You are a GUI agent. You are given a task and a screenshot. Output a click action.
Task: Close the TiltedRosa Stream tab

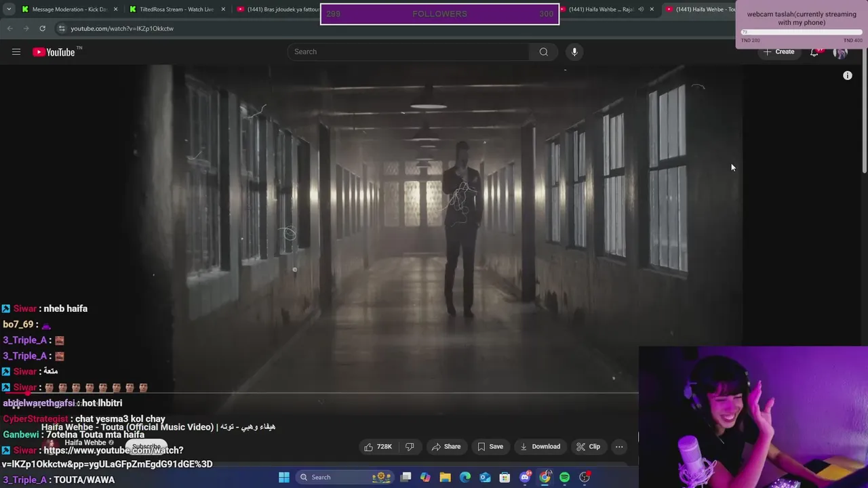click(223, 9)
